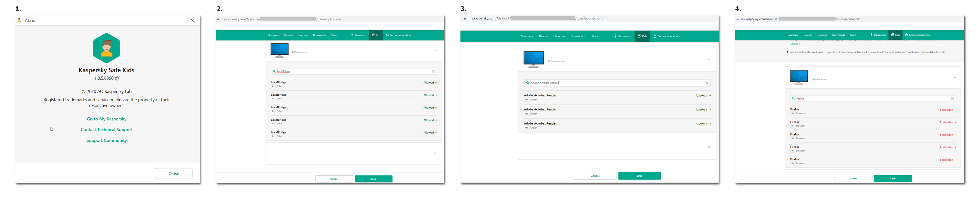The width and height of the screenshot is (980, 199).
Task: Click the magnifier icon beside Adobe Acrobat Reader search
Action: [x=528, y=83]
